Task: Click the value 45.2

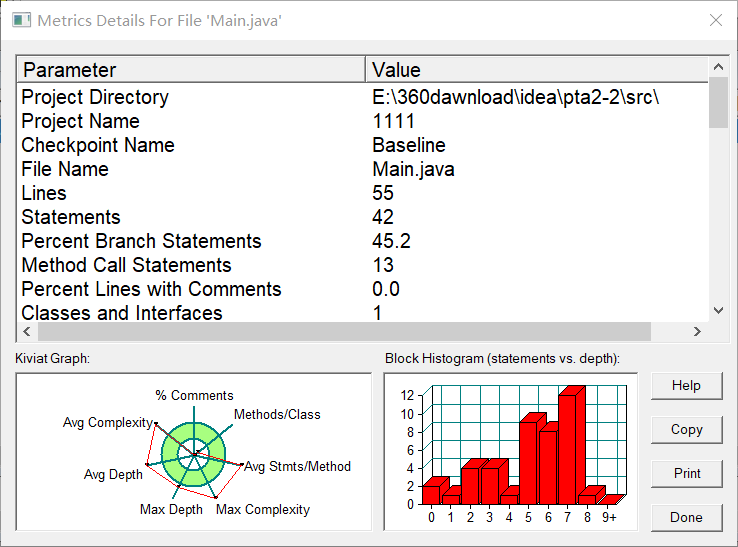Action: [391, 241]
